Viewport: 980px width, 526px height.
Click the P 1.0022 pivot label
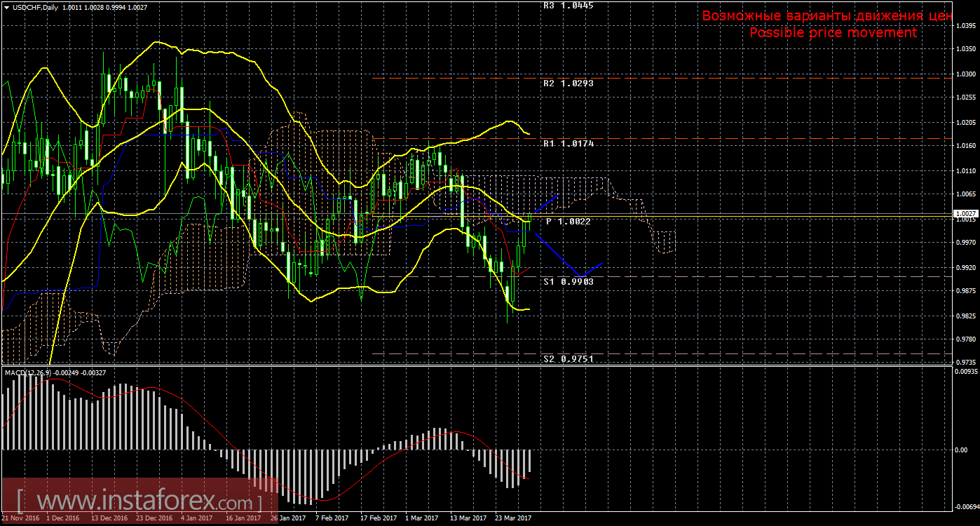[x=568, y=222]
